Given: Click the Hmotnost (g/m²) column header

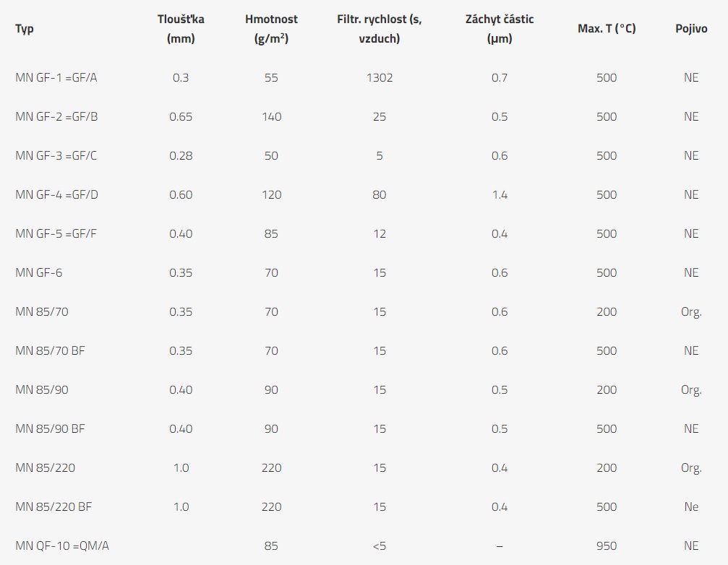Looking at the screenshot, I should click(x=271, y=29).
